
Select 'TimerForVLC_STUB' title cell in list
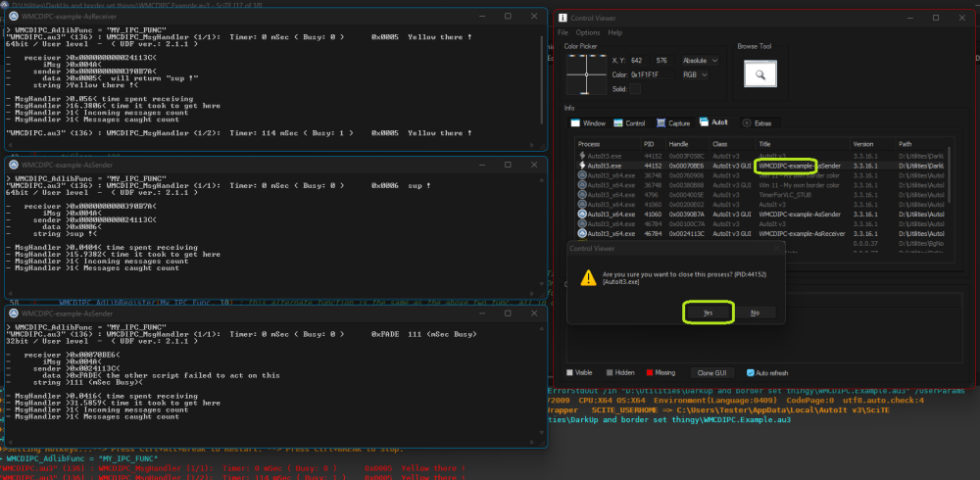point(785,195)
